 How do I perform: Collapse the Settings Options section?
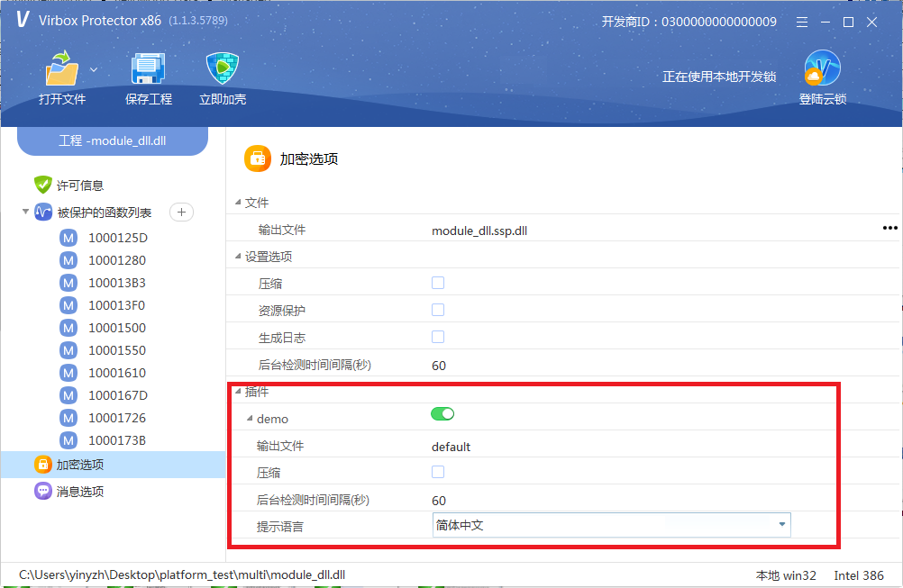click(x=238, y=256)
